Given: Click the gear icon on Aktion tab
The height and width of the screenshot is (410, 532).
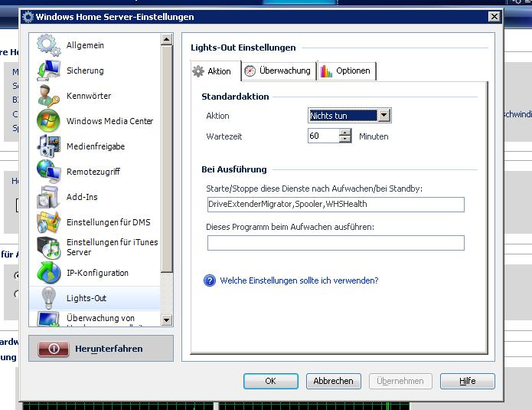Looking at the screenshot, I should [198, 71].
